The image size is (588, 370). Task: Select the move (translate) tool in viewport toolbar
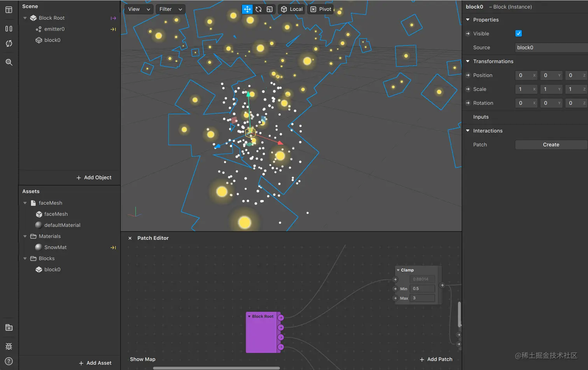coord(247,9)
